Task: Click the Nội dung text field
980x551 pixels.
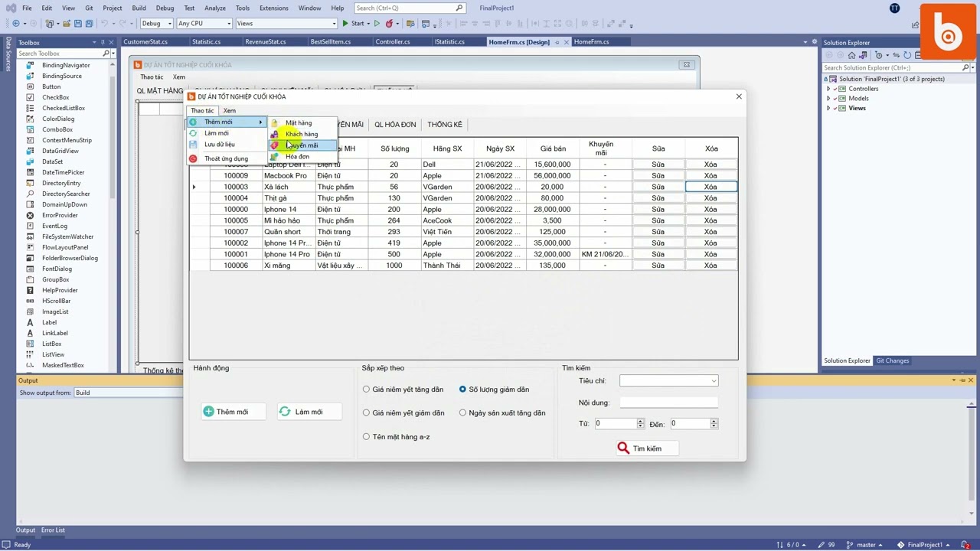Action: point(668,403)
